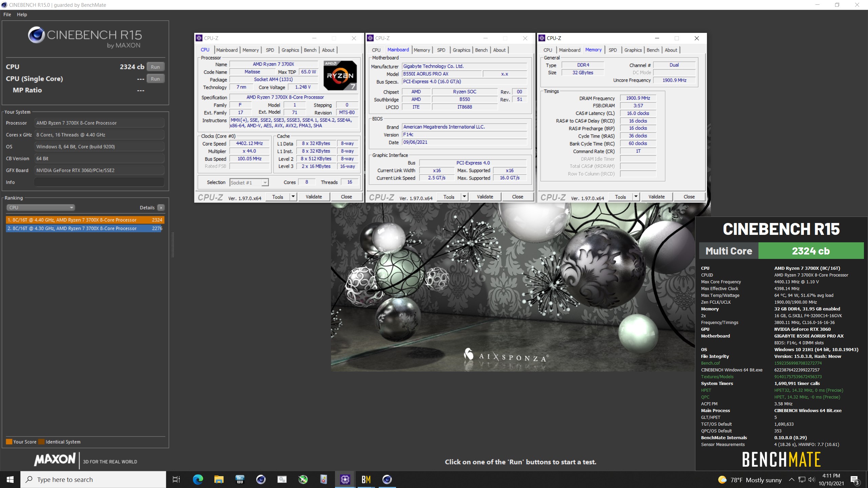The height and width of the screenshot is (488, 868).
Task: Open Socket #1 selection dropdown
Action: (x=249, y=182)
